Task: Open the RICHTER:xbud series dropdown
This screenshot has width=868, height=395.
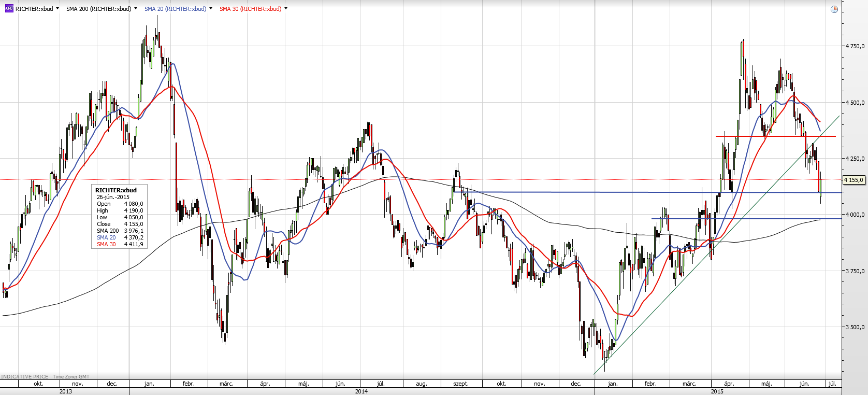Action: [x=57, y=9]
